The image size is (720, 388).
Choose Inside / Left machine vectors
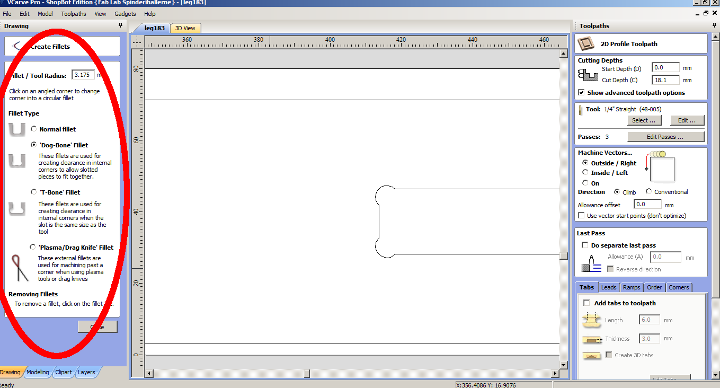pos(585,172)
